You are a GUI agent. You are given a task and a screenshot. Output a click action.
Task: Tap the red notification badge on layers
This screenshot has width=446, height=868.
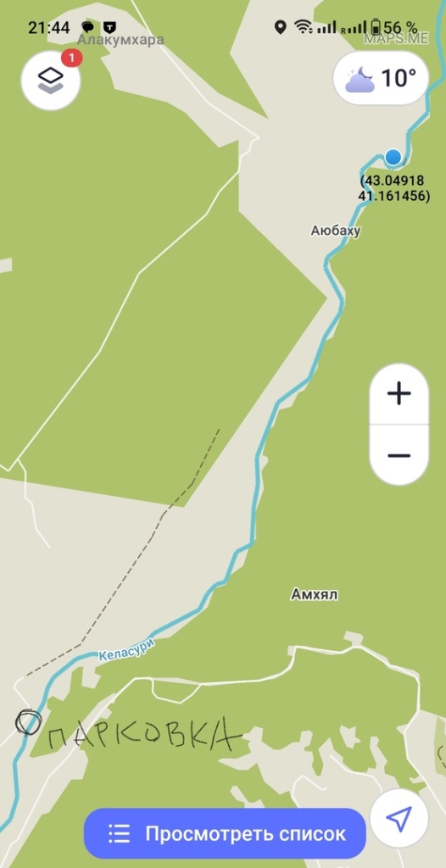tap(71, 58)
